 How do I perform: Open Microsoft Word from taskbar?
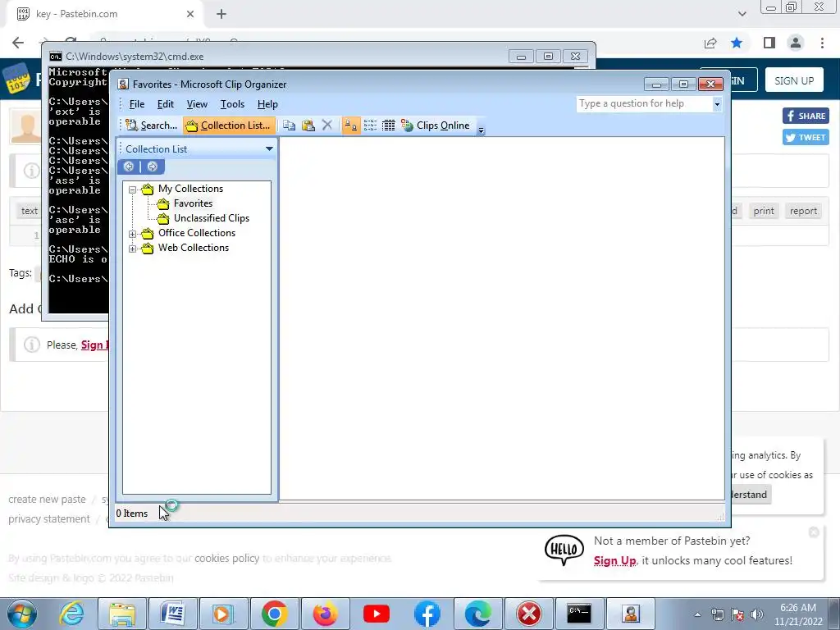coord(172,614)
